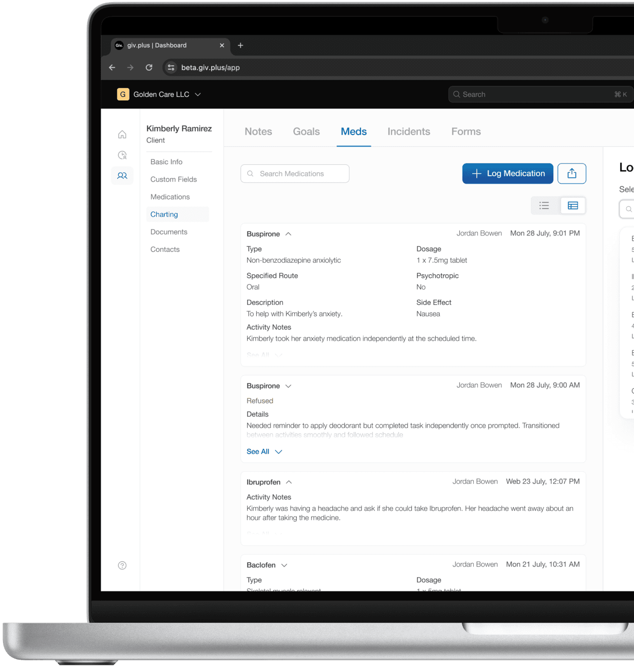Expand the Baclofen entry chevron

[284, 565]
